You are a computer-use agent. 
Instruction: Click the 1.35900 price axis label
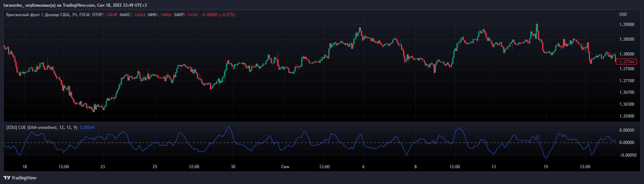[627, 116]
